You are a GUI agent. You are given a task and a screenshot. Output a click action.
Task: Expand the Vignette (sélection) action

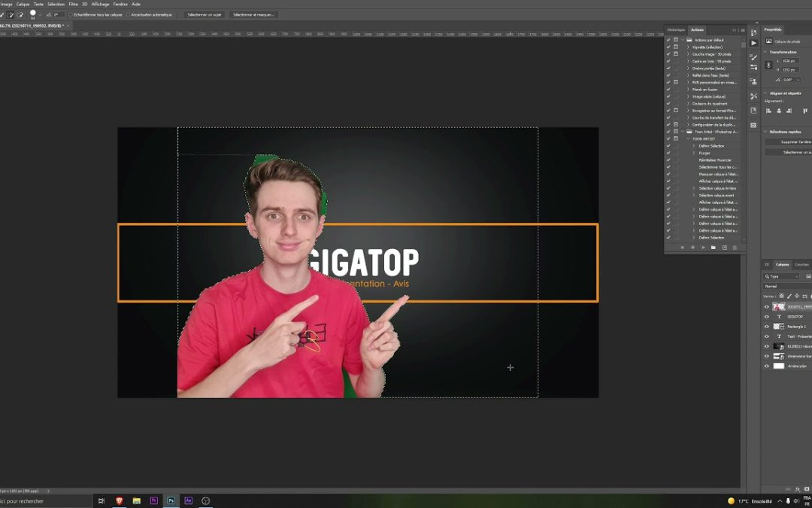coord(688,47)
